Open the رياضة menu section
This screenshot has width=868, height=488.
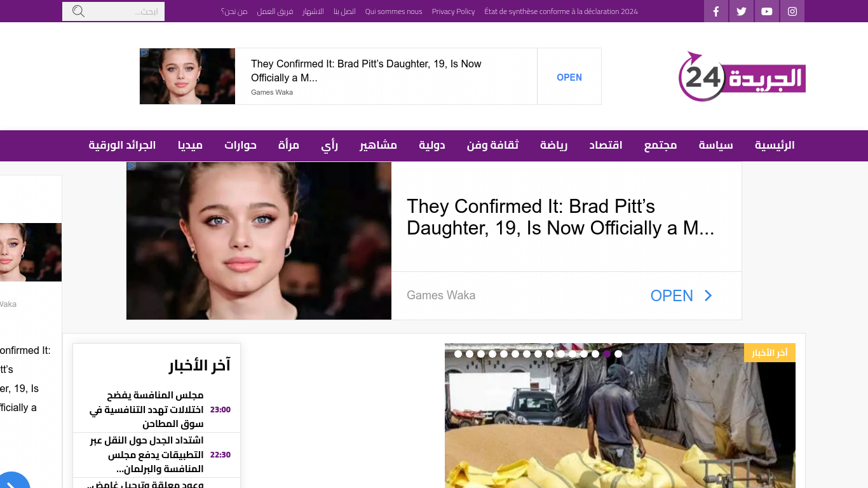click(x=553, y=146)
